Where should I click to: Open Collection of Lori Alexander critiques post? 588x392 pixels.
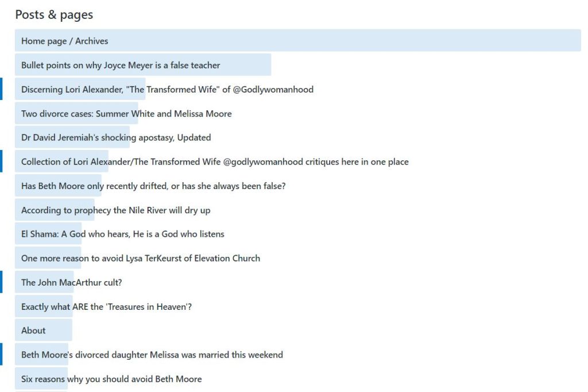click(x=215, y=162)
